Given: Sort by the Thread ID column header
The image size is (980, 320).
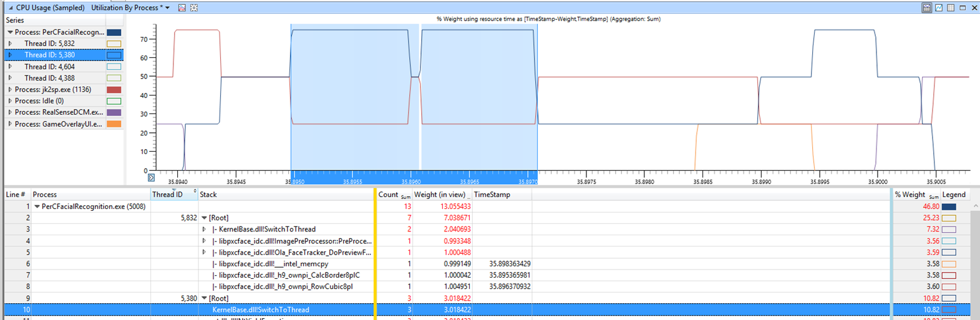Looking at the screenshot, I should [167, 195].
